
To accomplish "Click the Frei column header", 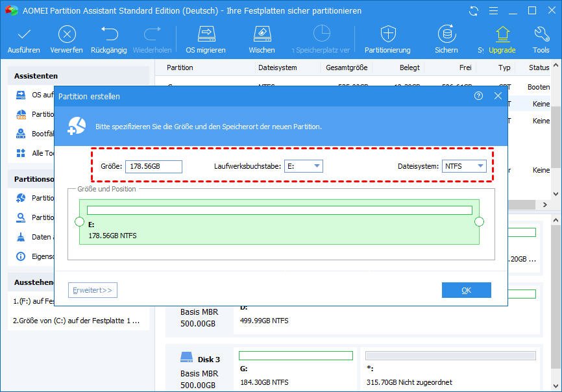I will pyautogui.click(x=465, y=67).
